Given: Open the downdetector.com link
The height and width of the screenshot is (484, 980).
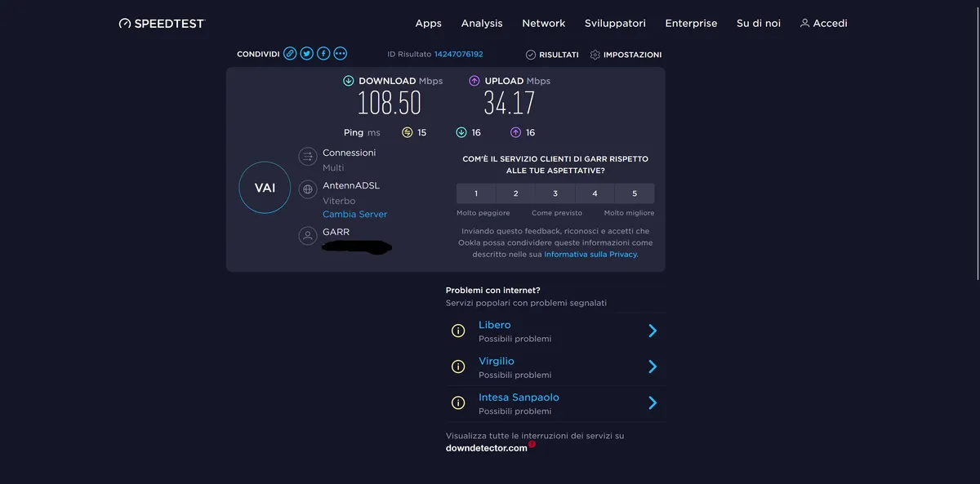Looking at the screenshot, I should (x=487, y=448).
